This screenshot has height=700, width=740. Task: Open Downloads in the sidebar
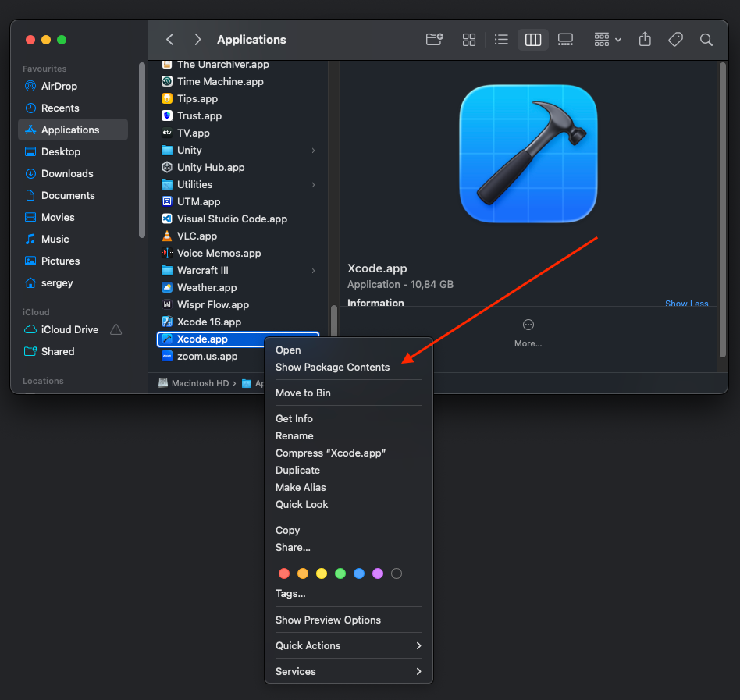tap(73, 173)
